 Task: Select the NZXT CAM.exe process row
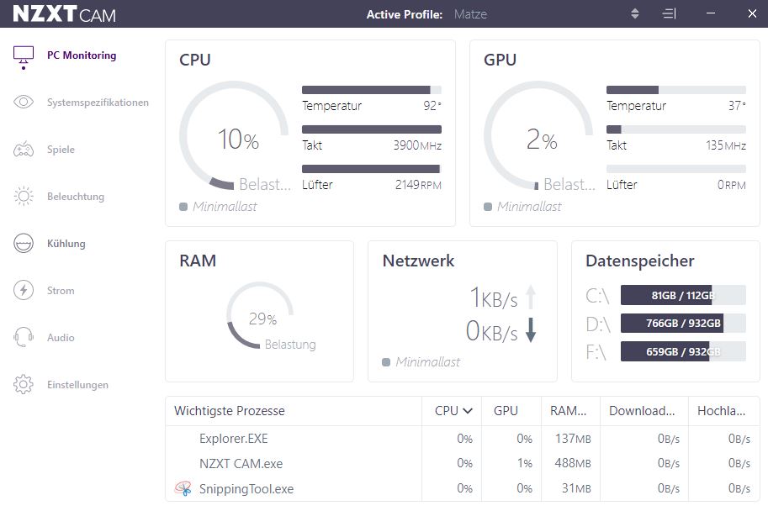coord(463,463)
